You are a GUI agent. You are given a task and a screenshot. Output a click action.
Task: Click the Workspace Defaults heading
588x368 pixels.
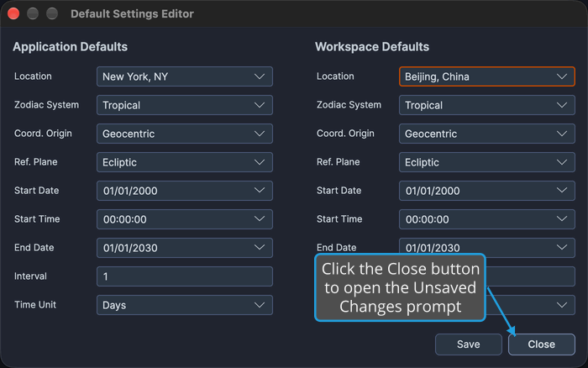pos(372,47)
